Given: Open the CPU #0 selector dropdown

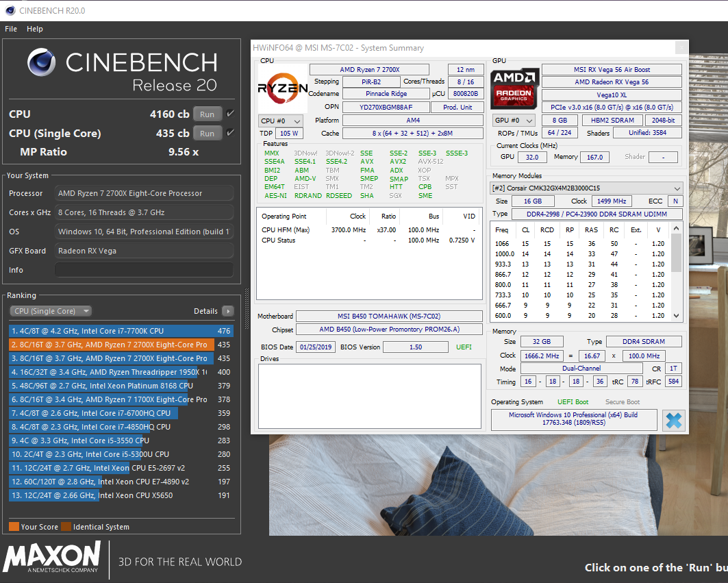Looking at the screenshot, I should [281, 121].
